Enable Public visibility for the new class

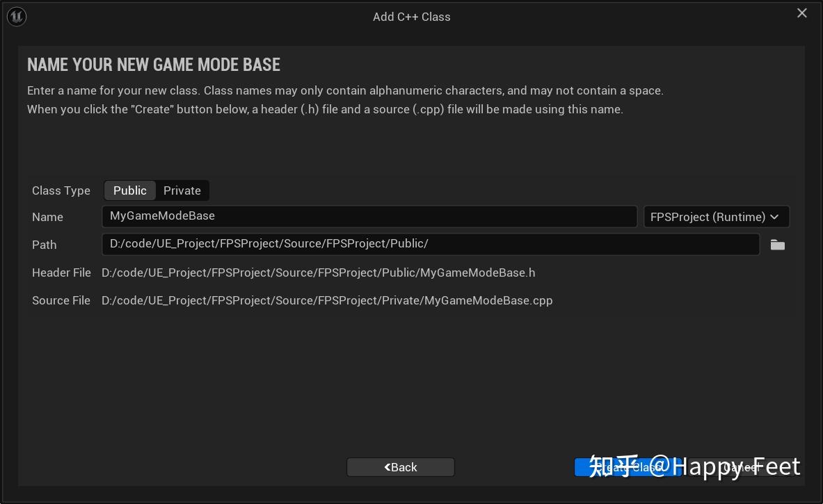pyautogui.click(x=129, y=190)
